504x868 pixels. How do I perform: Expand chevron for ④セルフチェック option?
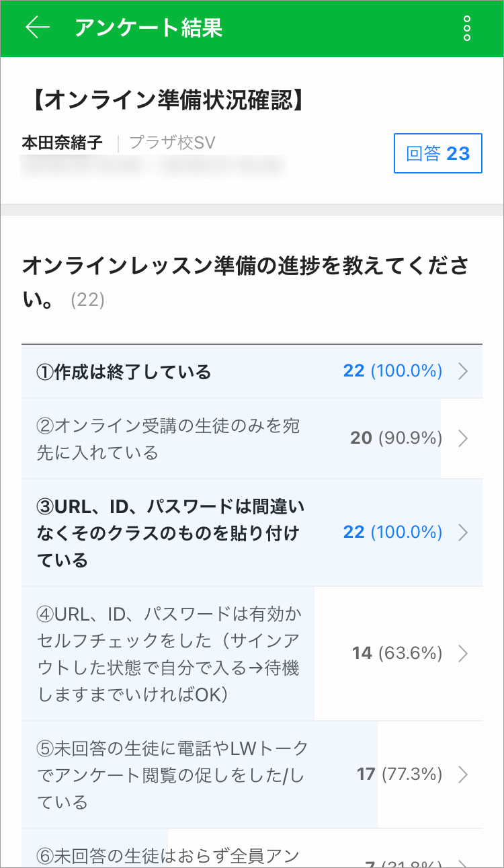[x=463, y=653]
